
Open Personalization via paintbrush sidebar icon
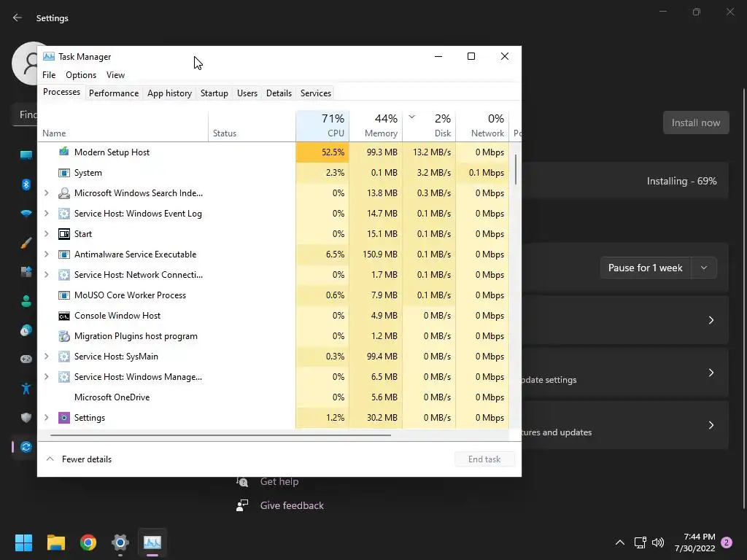26,243
